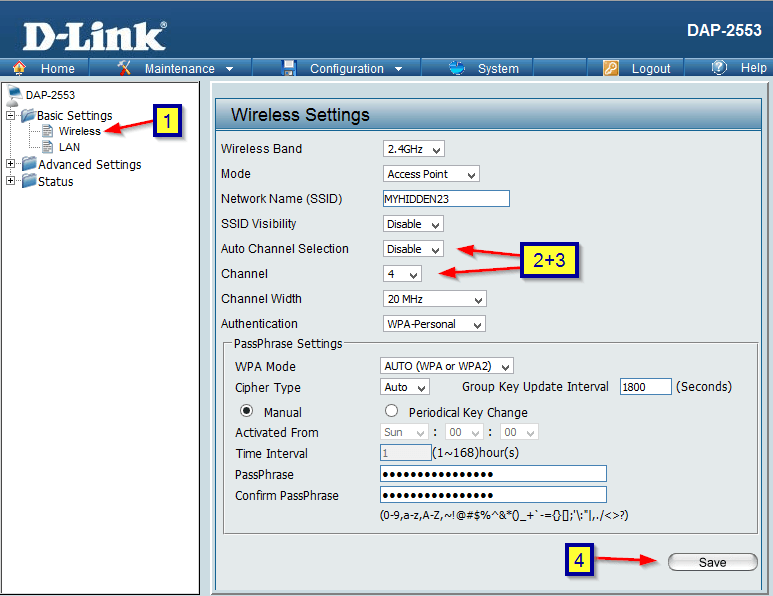Click the LAN page icon in tree
773x596 pixels.
click(48, 147)
